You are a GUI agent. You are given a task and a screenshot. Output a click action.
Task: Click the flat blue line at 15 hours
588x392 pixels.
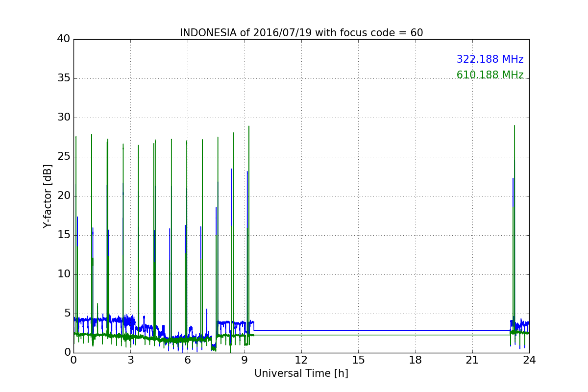click(x=358, y=330)
